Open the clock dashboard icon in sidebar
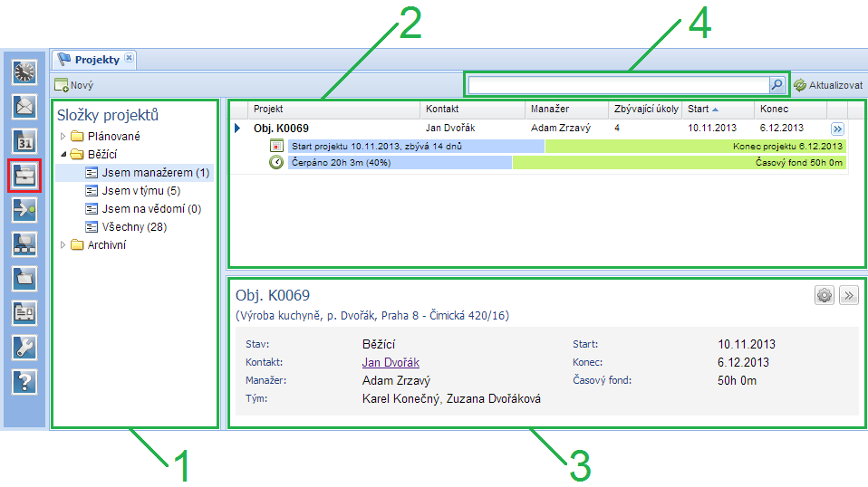 point(24,72)
